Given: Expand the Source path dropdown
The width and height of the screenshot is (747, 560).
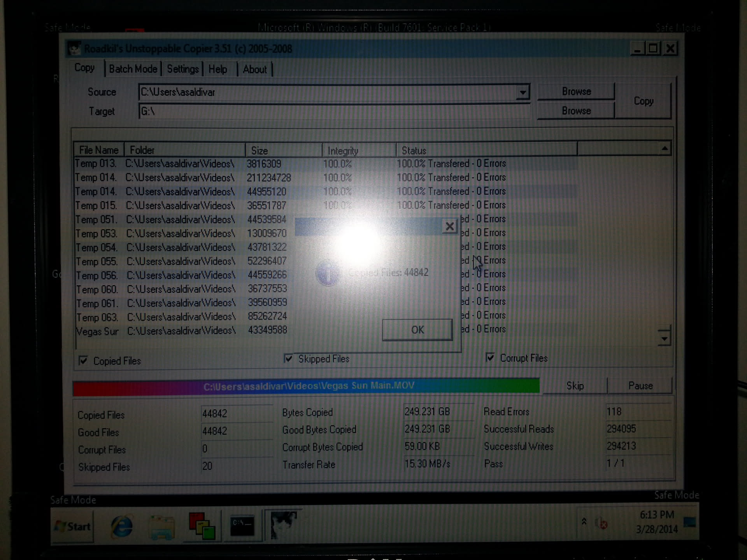Looking at the screenshot, I should click(x=523, y=93).
